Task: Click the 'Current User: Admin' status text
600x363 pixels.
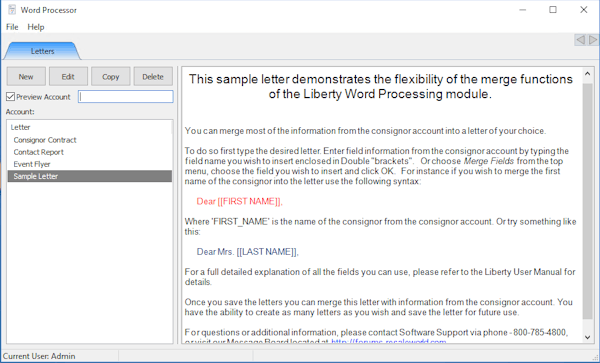Action: [x=39, y=356]
